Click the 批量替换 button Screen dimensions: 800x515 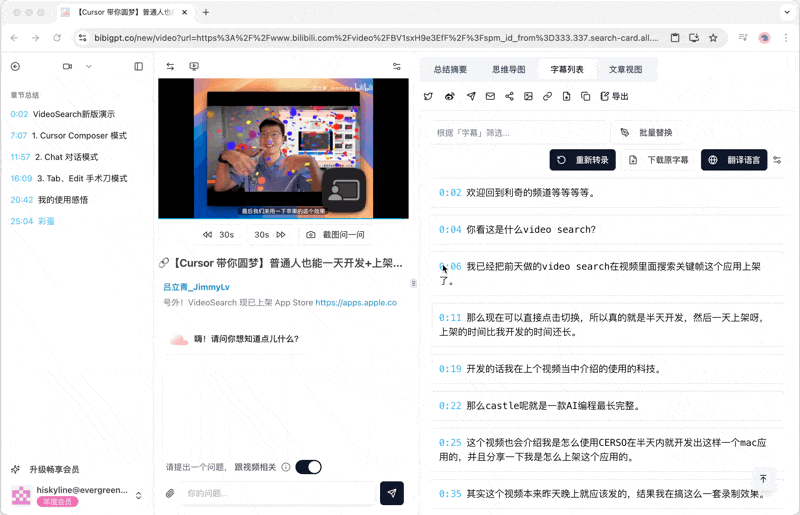tap(646, 133)
